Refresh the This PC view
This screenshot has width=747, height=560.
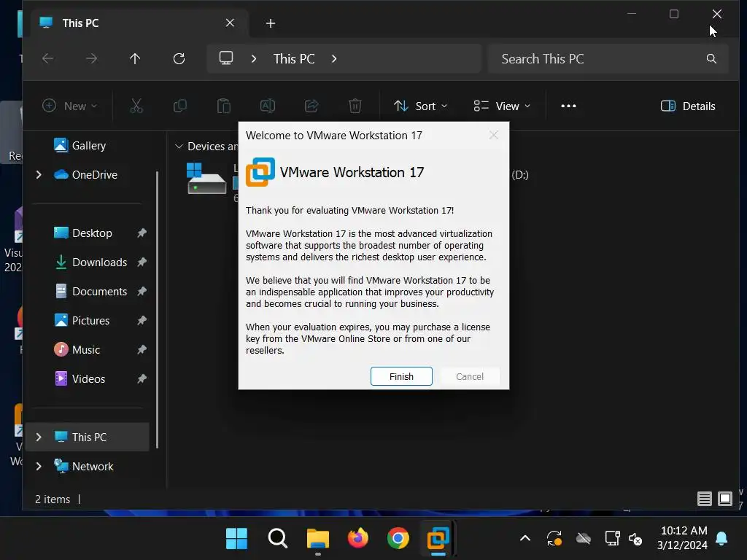(179, 58)
